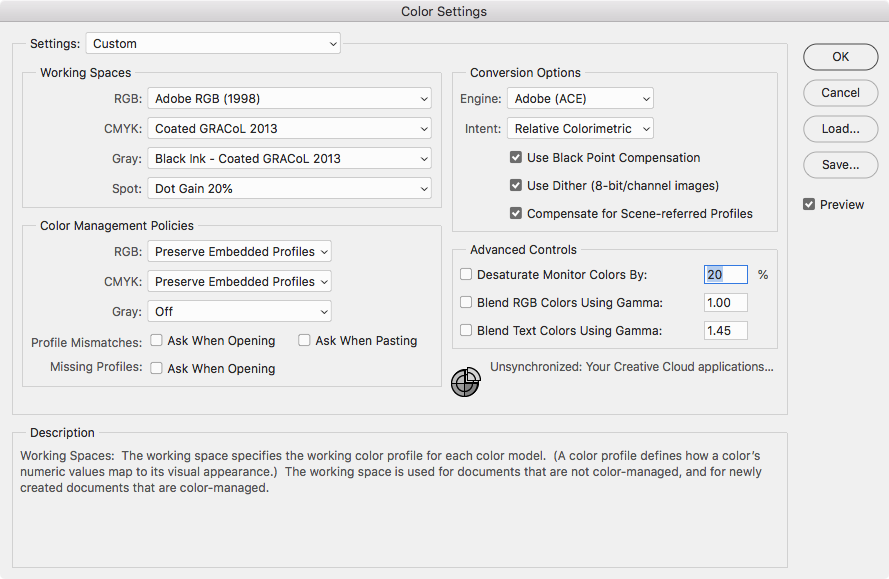Check Ask When Pasting for profile mismatches

(x=304, y=340)
